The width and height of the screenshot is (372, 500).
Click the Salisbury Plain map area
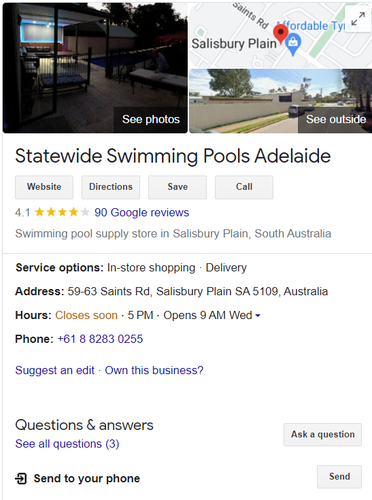pyautogui.click(x=234, y=44)
